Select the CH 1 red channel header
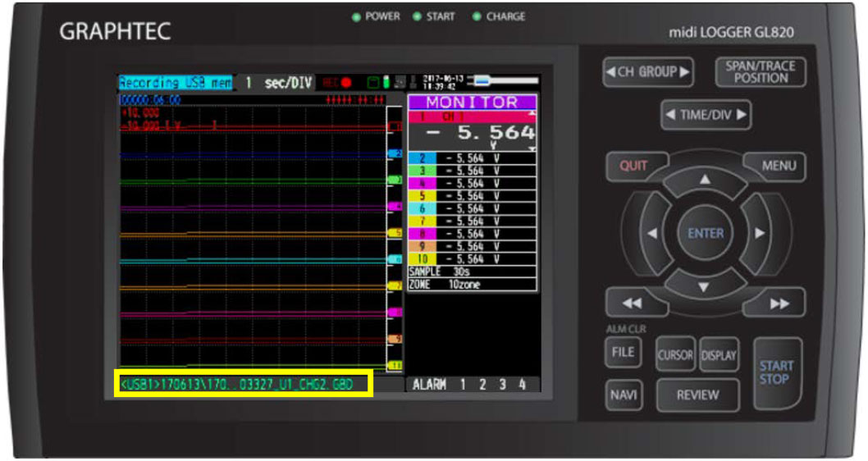Viewport: 868px width, 461px height. pyautogui.click(x=473, y=116)
